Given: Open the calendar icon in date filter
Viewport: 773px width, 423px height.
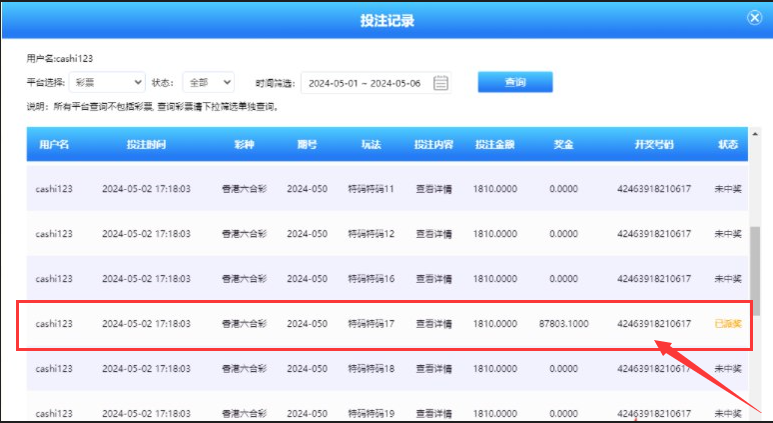Looking at the screenshot, I should (441, 83).
